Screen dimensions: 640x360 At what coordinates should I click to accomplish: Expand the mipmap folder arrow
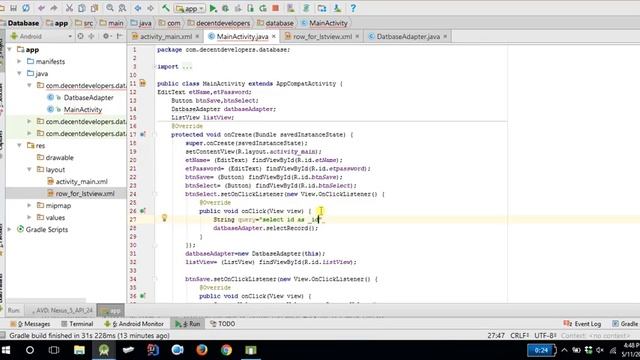click(29, 205)
